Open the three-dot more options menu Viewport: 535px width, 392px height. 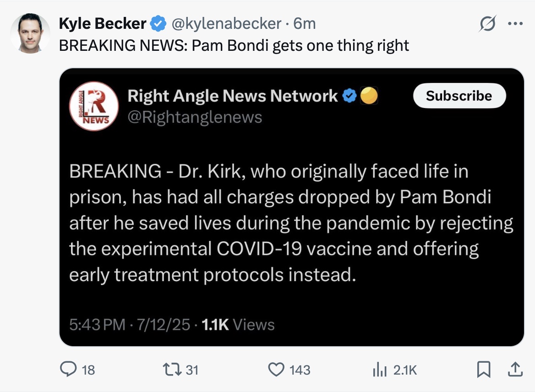tap(515, 24)
